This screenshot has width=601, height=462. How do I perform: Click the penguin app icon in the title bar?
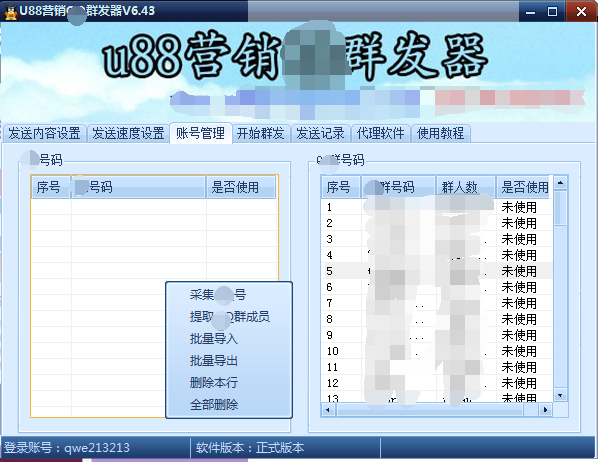pos(11,12)
